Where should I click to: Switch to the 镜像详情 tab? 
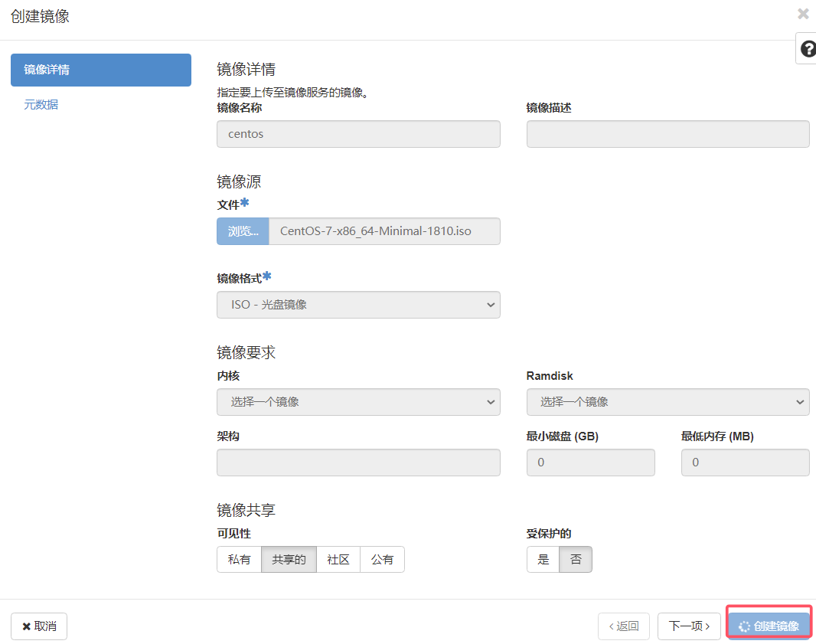click(101, 70)
